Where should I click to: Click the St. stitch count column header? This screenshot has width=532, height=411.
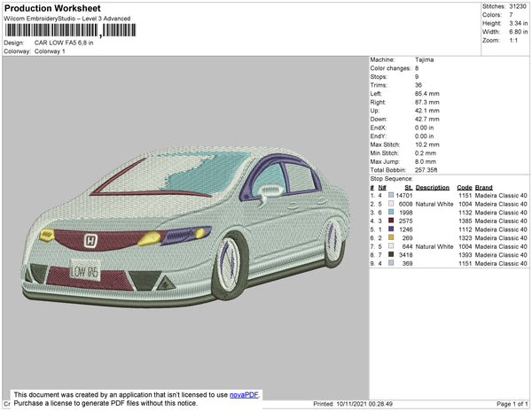pos(408,188)
